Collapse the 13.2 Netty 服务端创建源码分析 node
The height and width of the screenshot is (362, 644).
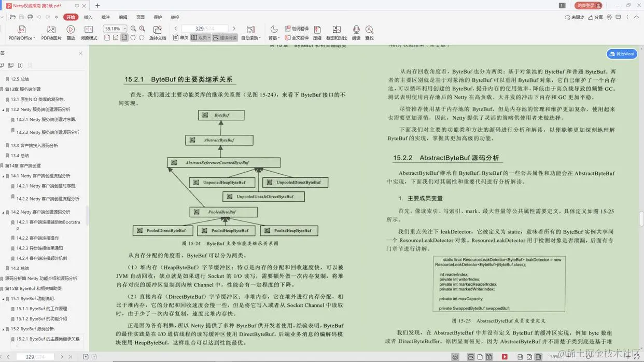(3, 109)
